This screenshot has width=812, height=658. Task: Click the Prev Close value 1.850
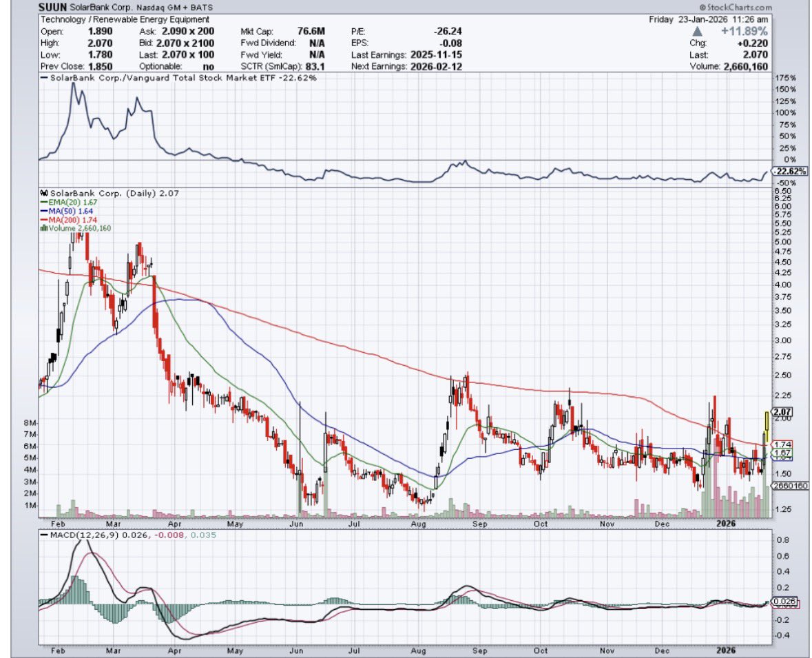click(x=100, y=66)
